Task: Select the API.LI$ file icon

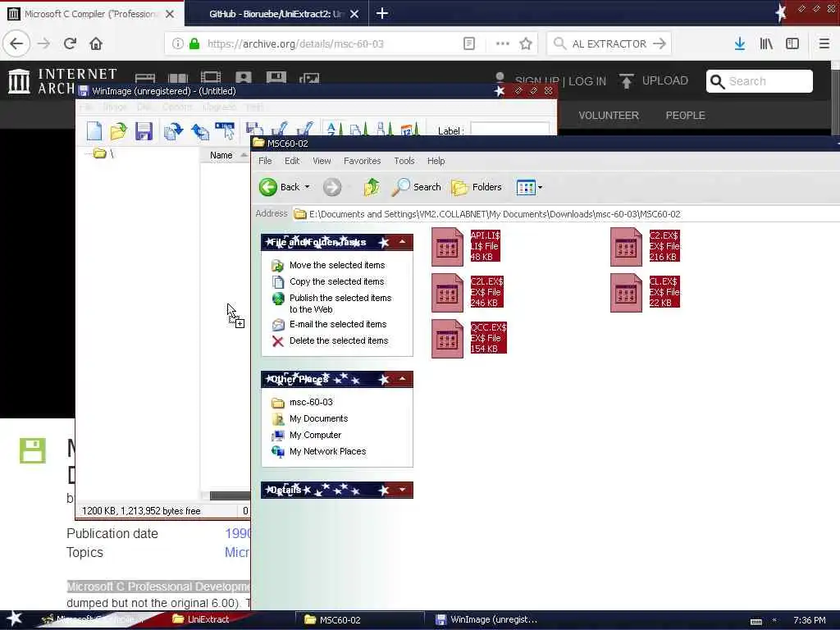Action: click(447, 247)
